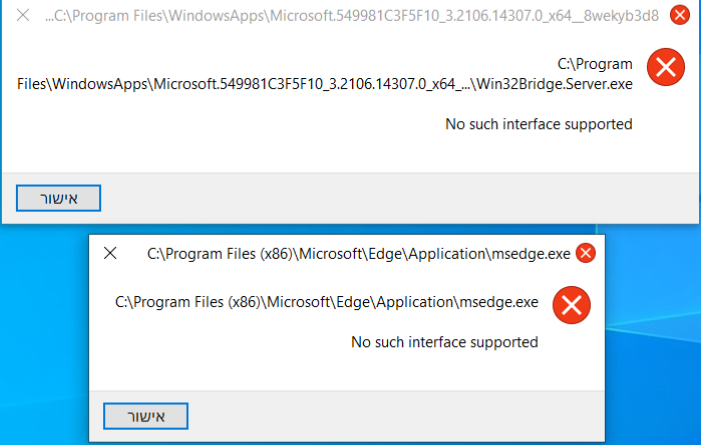Click the msedge.exe title bar text
Viewport: 701px width, 445px height.
[x=359, y=254]
